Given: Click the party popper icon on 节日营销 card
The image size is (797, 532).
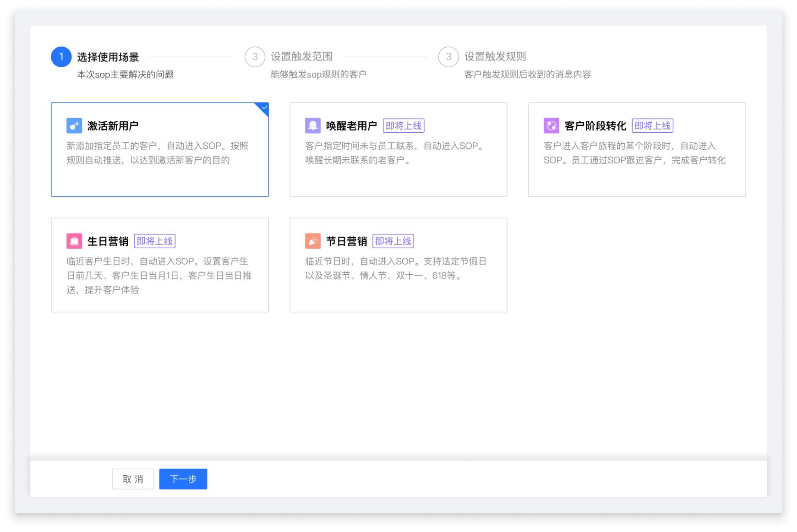Looking at the screenshot, I should (x=312, y=241).
